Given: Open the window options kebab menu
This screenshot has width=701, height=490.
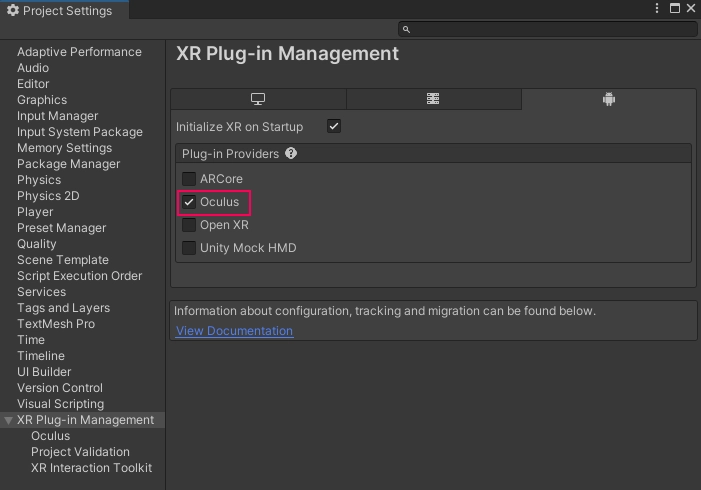Looking at the screenshot, I should 657,8.
